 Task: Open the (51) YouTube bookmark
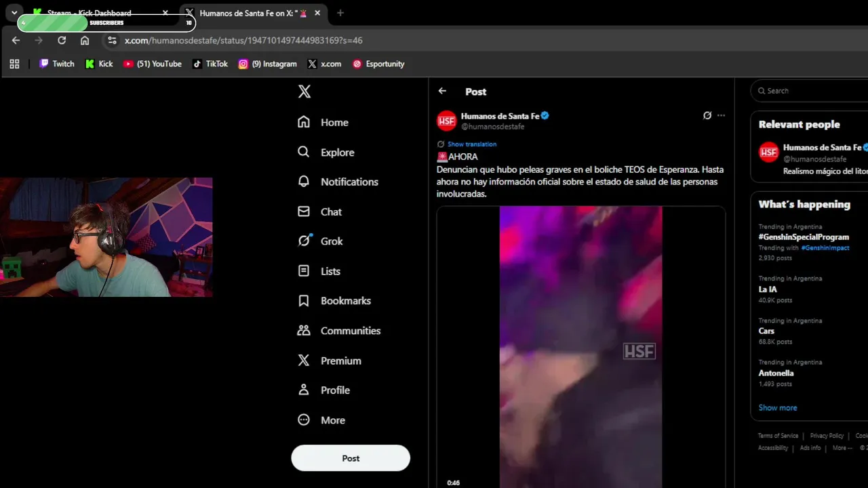click(153, 64)
